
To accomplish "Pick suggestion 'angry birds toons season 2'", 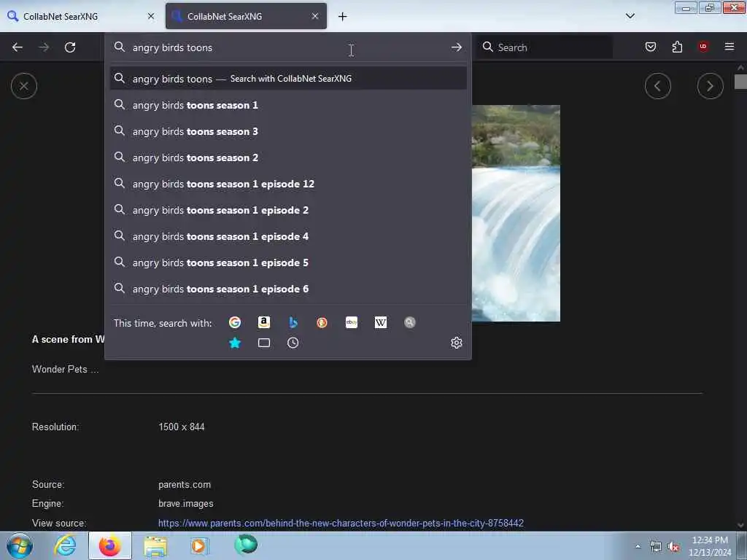I will tap(288, 157).
